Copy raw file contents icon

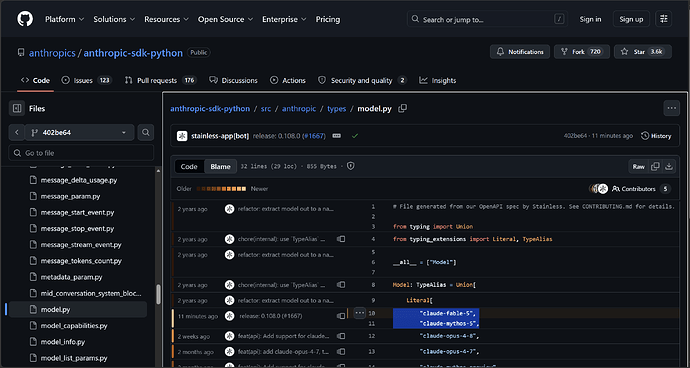pos(655,166)
